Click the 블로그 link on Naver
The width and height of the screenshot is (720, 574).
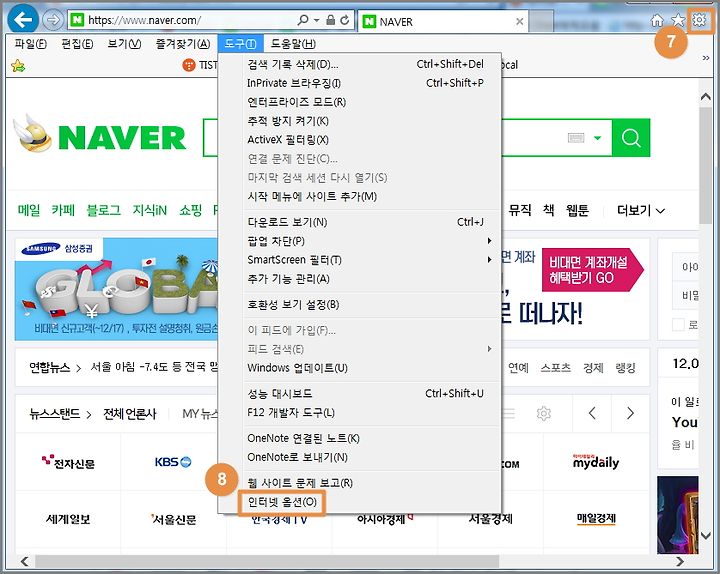point(103,210)
